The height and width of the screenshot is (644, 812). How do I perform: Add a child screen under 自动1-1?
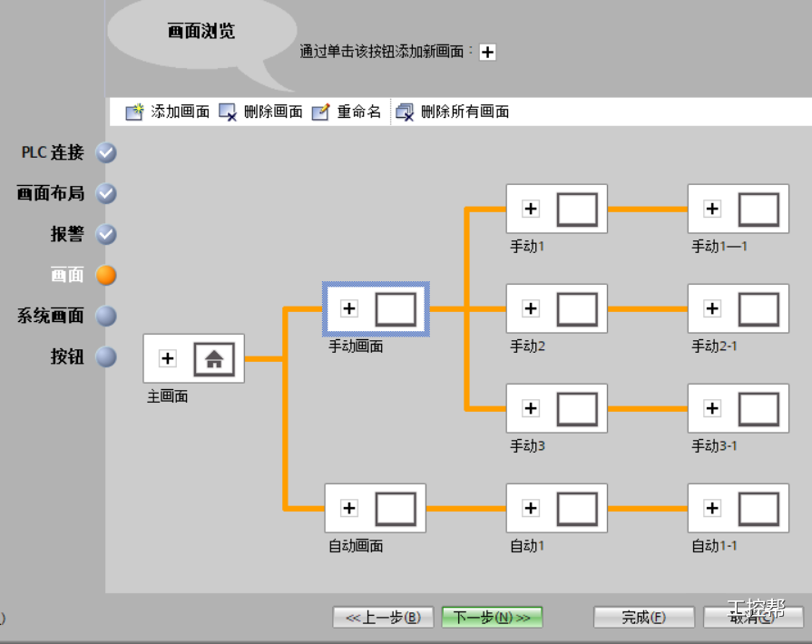[712, 508]
